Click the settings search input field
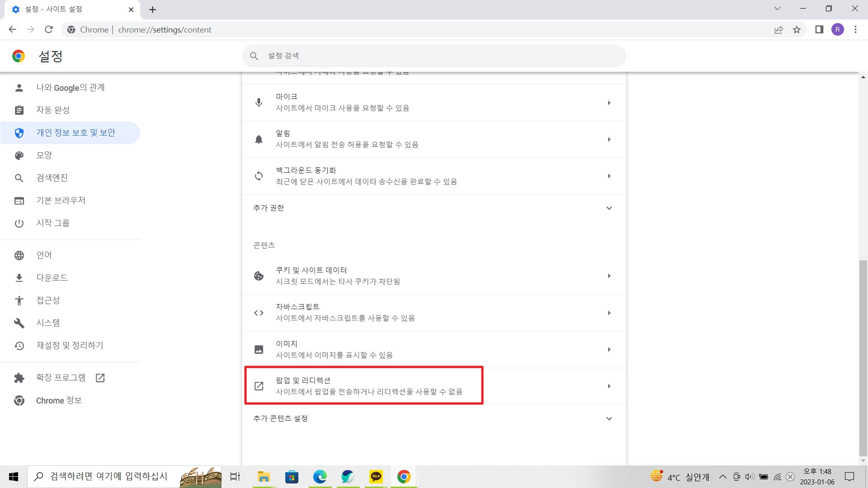Screen dimensions: 868x488 [x=434, y=56]
